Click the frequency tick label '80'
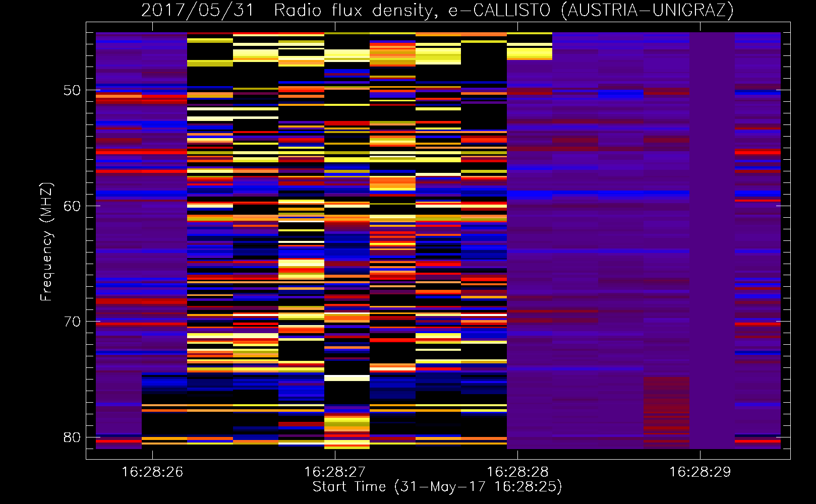The height and width of the screenshot is (504, 816). tap(72, 437)
